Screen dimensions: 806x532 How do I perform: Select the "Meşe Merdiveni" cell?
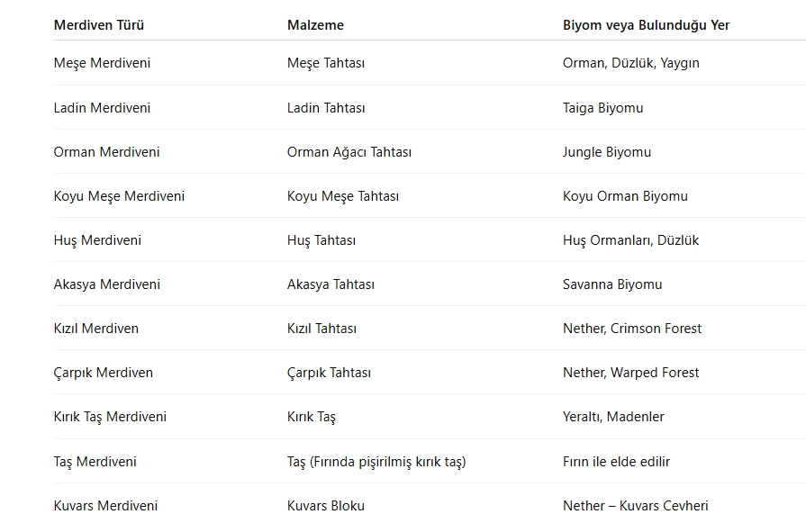tap(102, 63)
